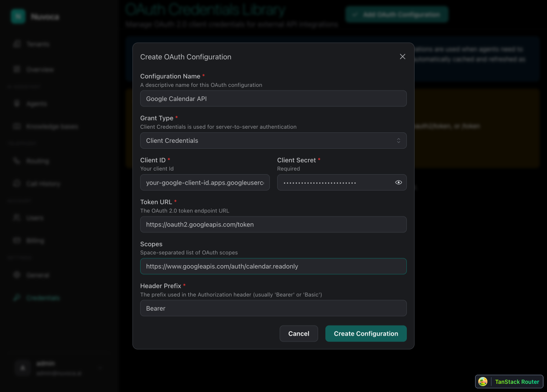This screenshot has width=547, height=392.
Task: Click the Header Prefix field containing Bearer
Action: (x=273, y=308)
